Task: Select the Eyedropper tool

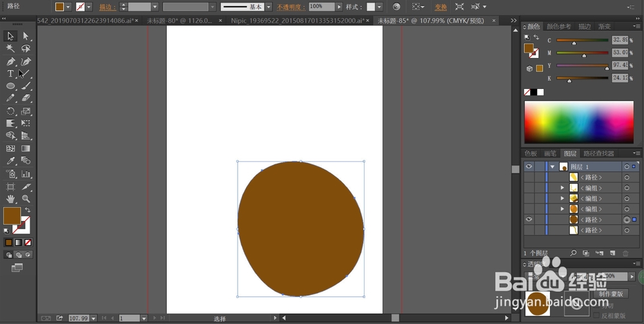Action: point(10,160)
